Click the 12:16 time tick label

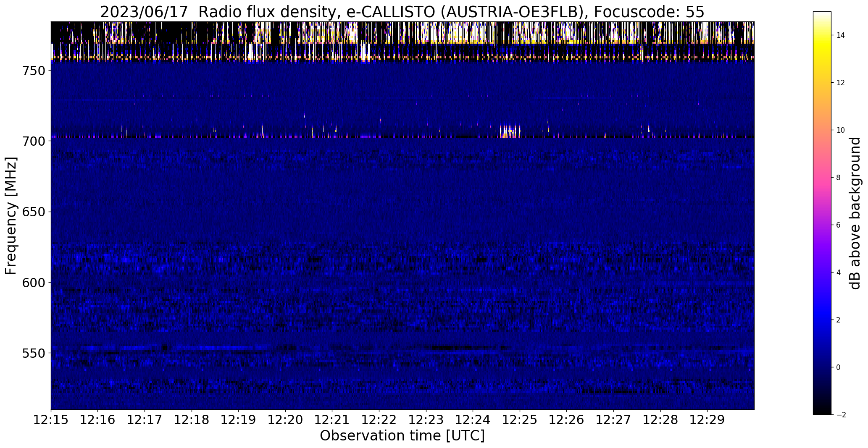pyautogui.click(x=98, y=419)
